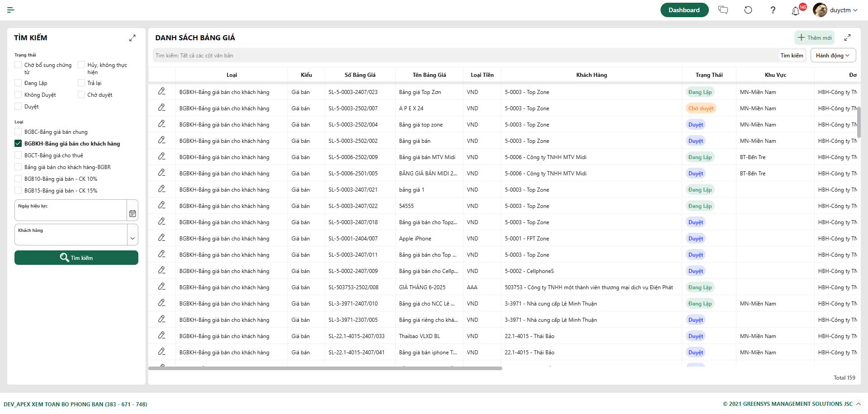Viewport: 868px width, 414px height.
Task: Check Chờ bổ sung chứng từ status
Action: [x=18, y=65]
